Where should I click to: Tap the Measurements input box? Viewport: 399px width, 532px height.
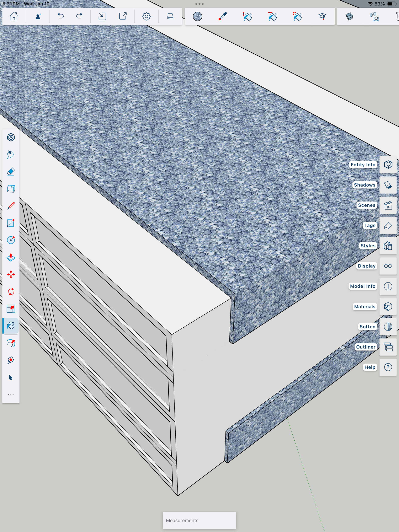click(x=199, y=520)
